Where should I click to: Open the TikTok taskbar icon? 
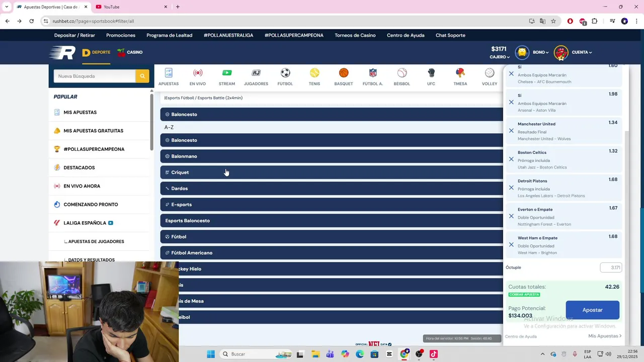coord(433,354)
